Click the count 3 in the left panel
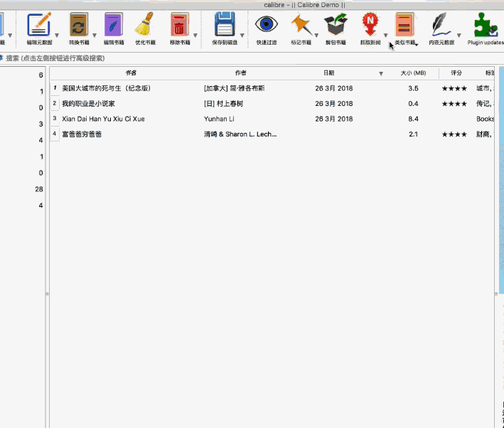The image size is (504, 428). (41, 124)
